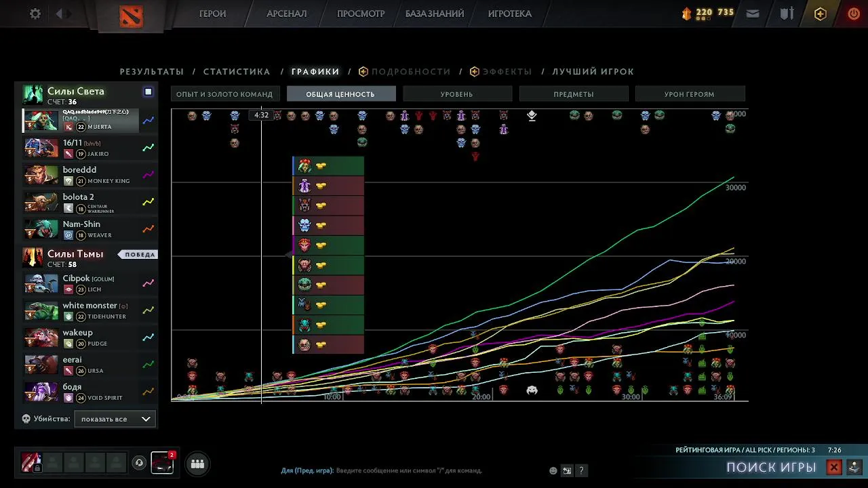The image size is (868, 488).
Task: Open the ПОДРОБНОСТИ tab
Action: click(404, 71)
